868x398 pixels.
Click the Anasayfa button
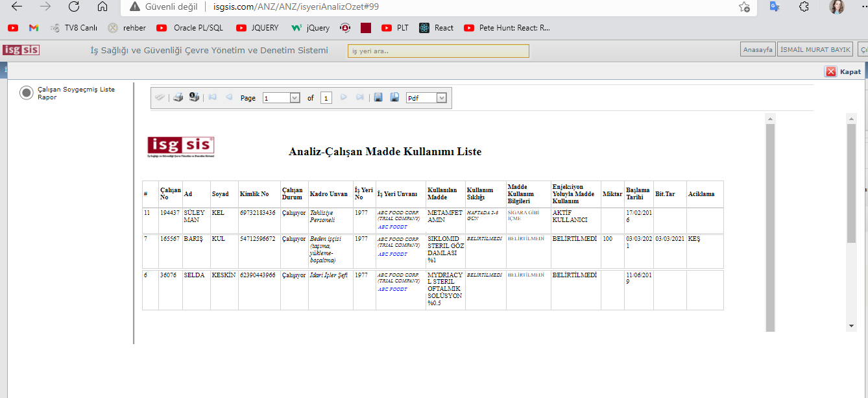[x=757, y=50]
